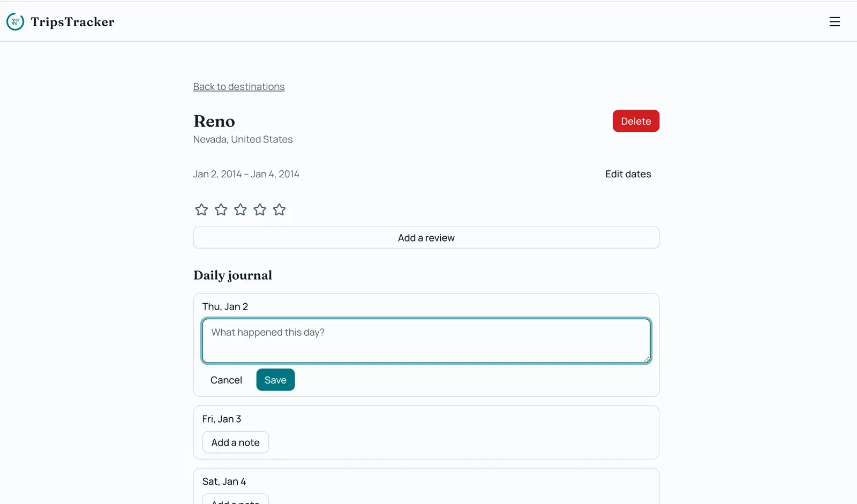
Task: Open Edit dates for the trip
Action: (628, 174)
